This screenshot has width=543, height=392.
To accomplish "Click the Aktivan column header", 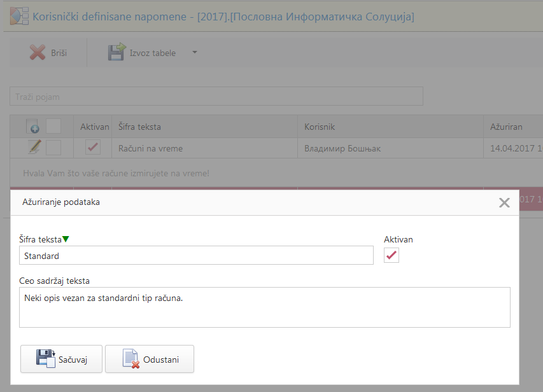I will pyautogui.click(x=94, y=127).
